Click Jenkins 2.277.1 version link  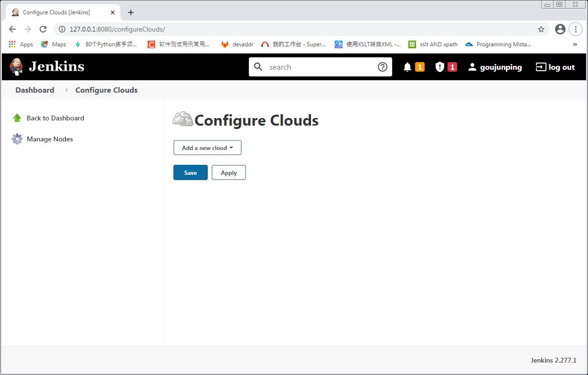coord(553,360)
